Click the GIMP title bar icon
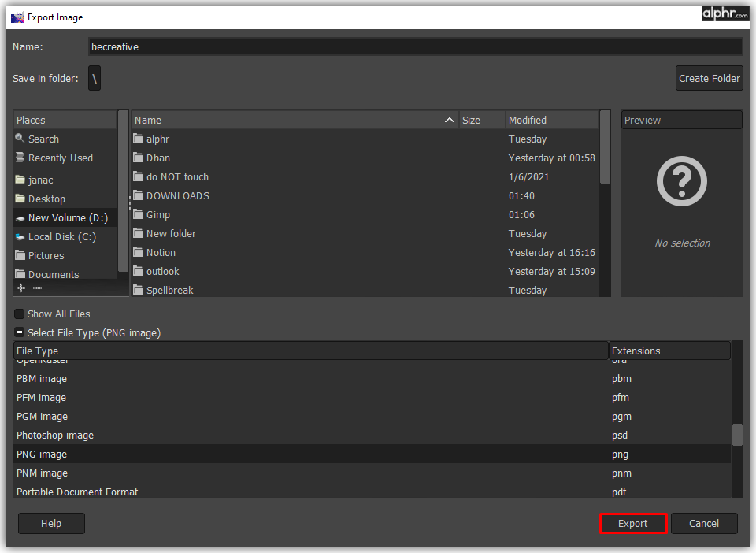 17,17
